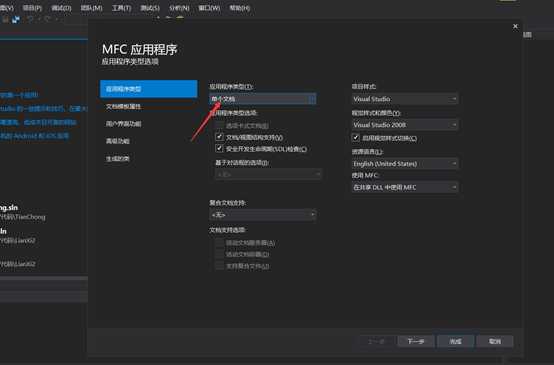Image resolution: width=554 pixels, height=365 pixels.
Task: Open the 基于对话框的选项 dropdown
Action: coord(268,175)
